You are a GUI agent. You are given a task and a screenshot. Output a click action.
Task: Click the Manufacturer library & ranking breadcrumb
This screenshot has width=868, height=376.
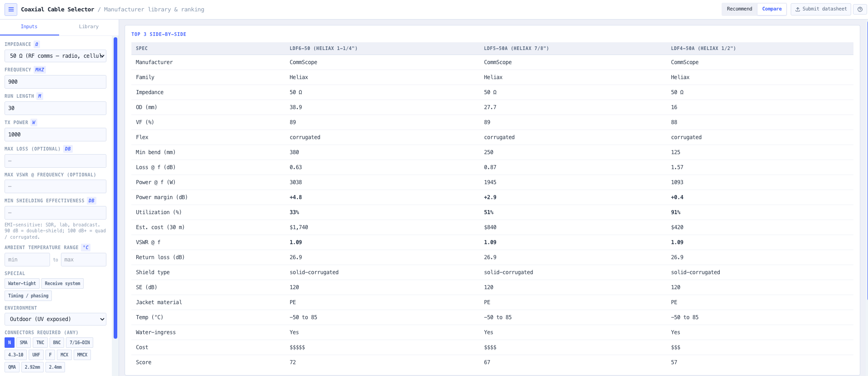click(154, 10)
